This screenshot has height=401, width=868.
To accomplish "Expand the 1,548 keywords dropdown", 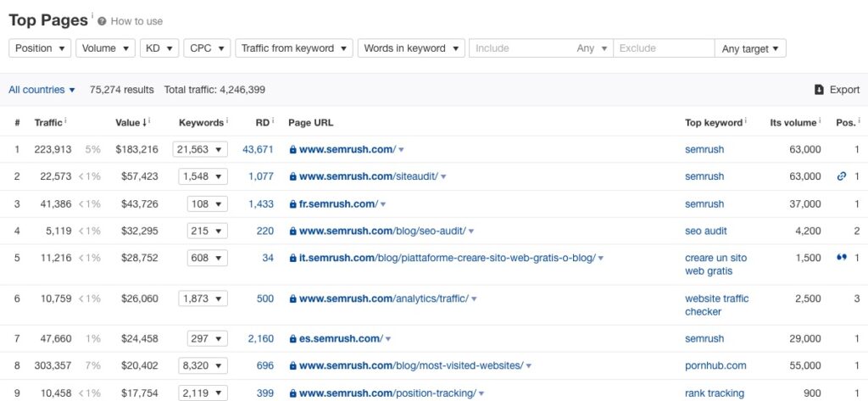I will 203,176.
